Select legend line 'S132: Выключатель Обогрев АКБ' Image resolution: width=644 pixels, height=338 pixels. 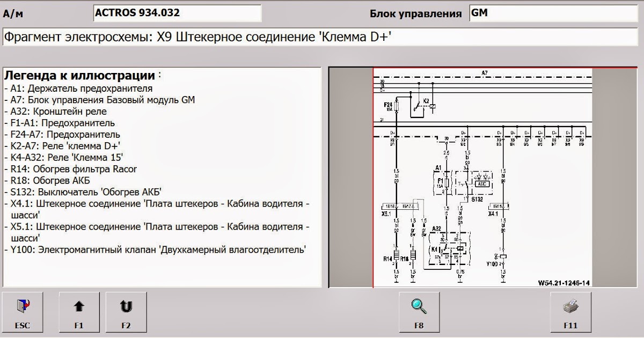click(83, 192)
